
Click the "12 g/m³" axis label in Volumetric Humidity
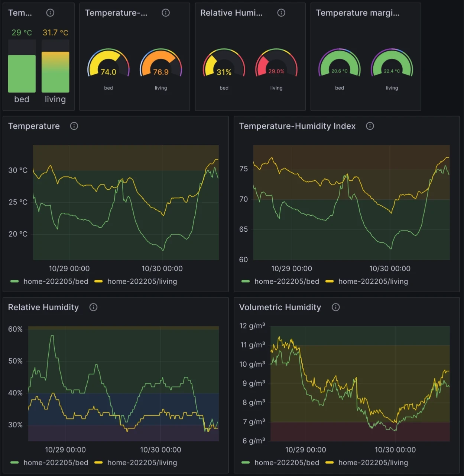pyautogui.click(x=252, y=326)
